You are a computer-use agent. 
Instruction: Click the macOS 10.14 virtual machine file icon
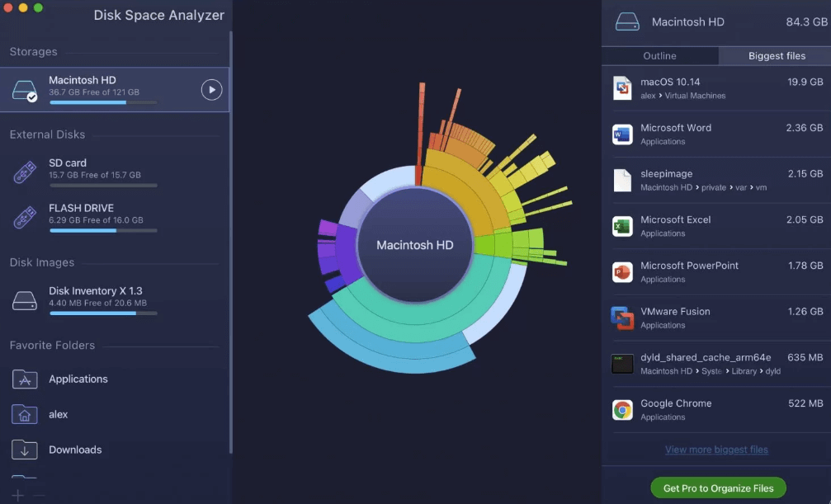click(621, 87)
